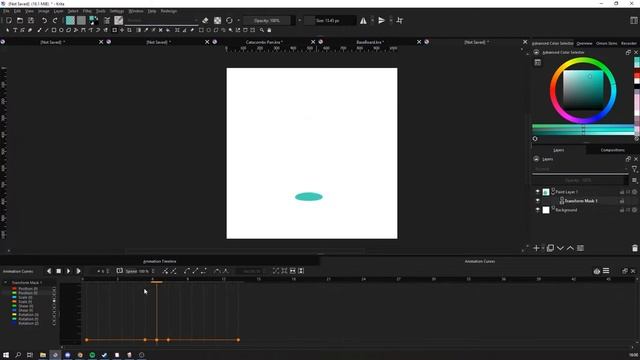Select the Position (X) curve channel

click(x=28, y=289)
